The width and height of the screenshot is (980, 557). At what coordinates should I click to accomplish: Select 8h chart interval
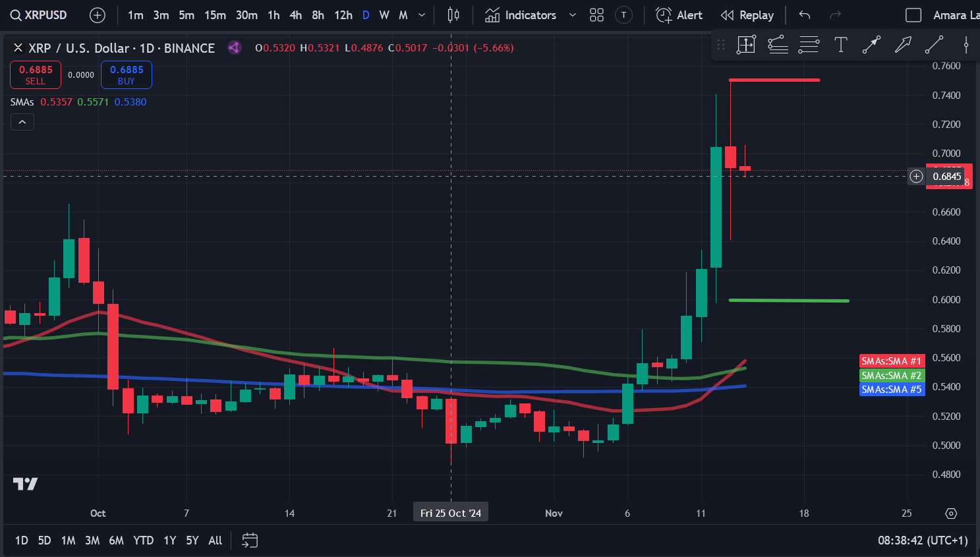tap(318, 15)
